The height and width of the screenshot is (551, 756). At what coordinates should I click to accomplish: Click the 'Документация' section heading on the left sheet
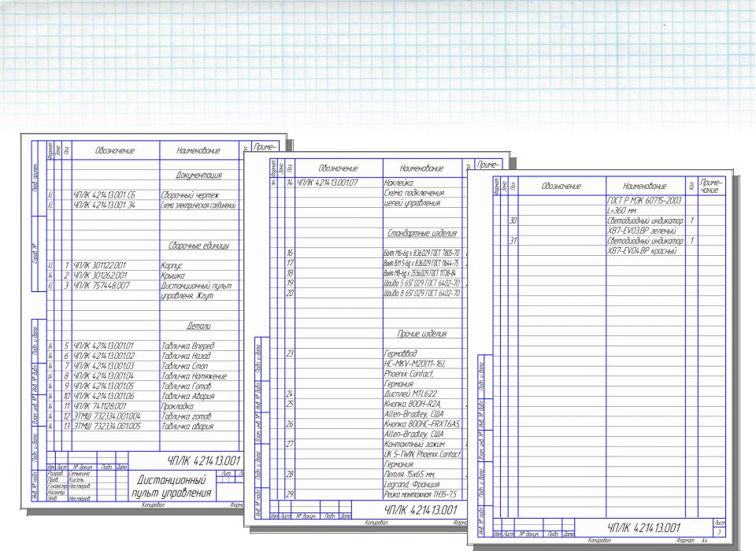(198, 175)
